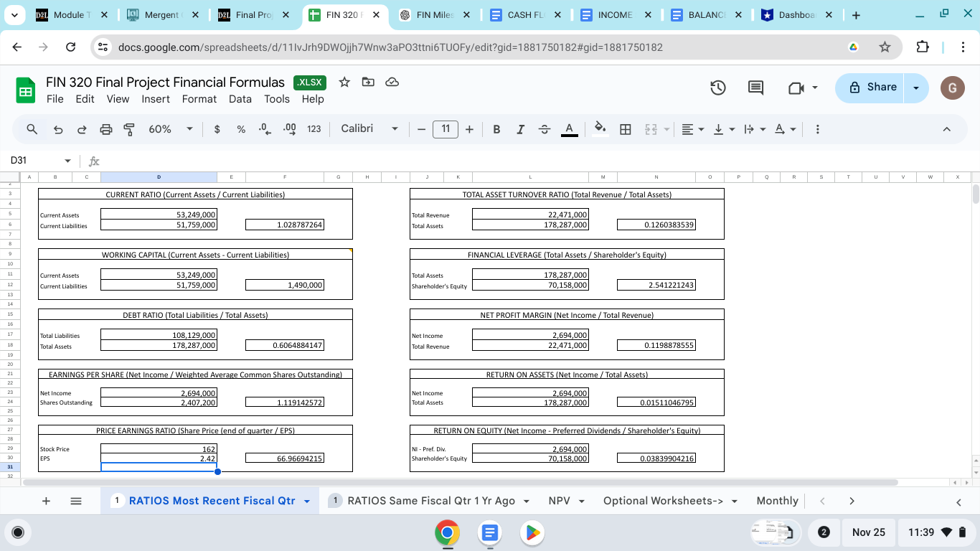
Task: Undo the last action in Sheets
Action: [x=58, y=129]
